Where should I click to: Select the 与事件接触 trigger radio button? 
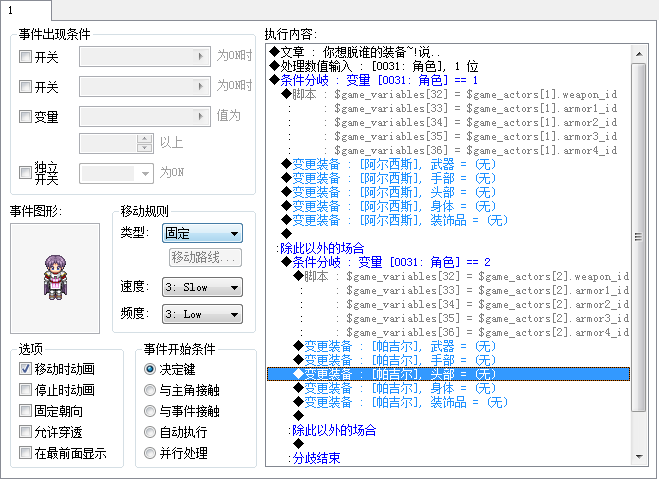pyautogui.click(x=150, y=411)
